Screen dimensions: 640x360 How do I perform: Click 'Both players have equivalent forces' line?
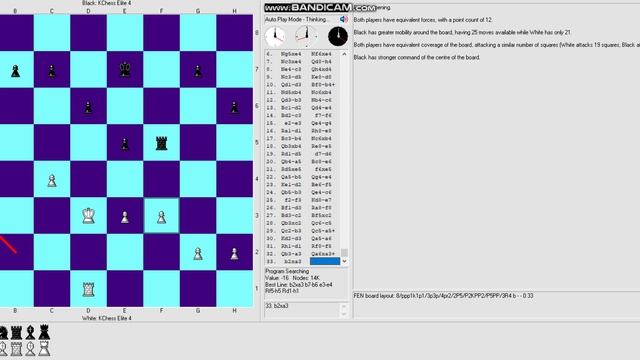[423, 20]
